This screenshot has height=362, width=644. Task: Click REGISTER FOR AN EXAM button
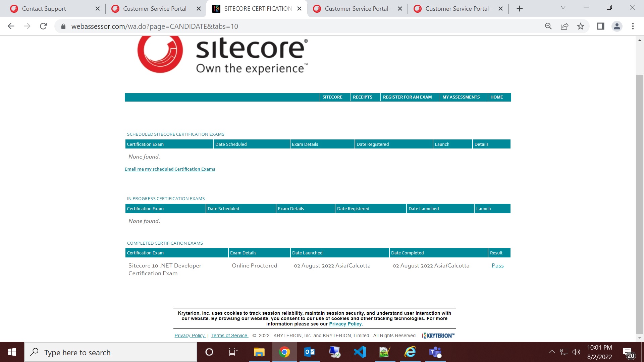coord(407,97)
